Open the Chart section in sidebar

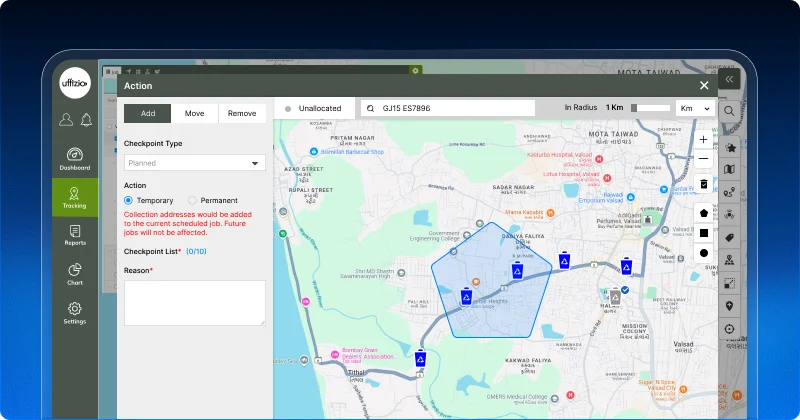click(x=74, y=274)
